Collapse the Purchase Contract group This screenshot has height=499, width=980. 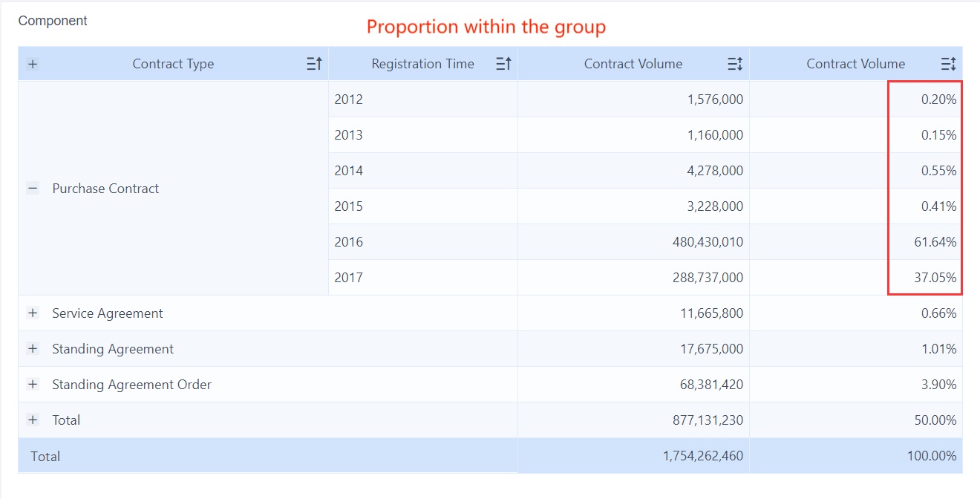click(32, 188)
